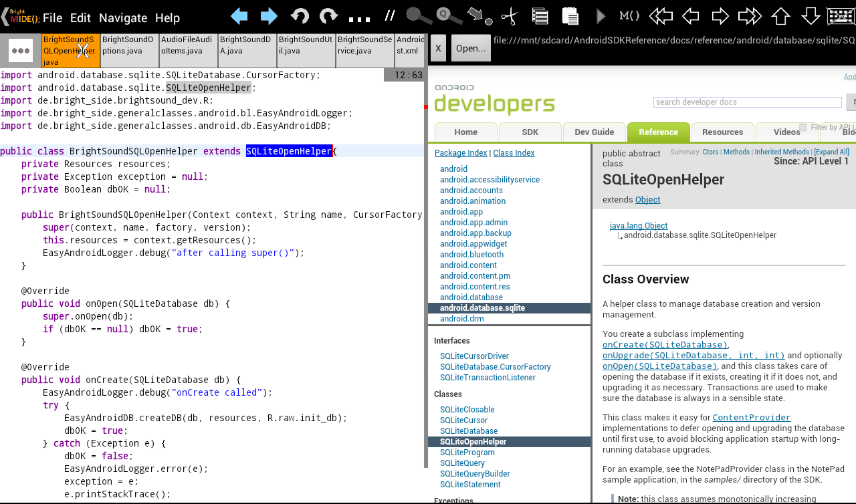Image resolution: width=856 pixels, height=504 pixels.
Task: Open the '...' overflow menu
Action: [359, 17]
